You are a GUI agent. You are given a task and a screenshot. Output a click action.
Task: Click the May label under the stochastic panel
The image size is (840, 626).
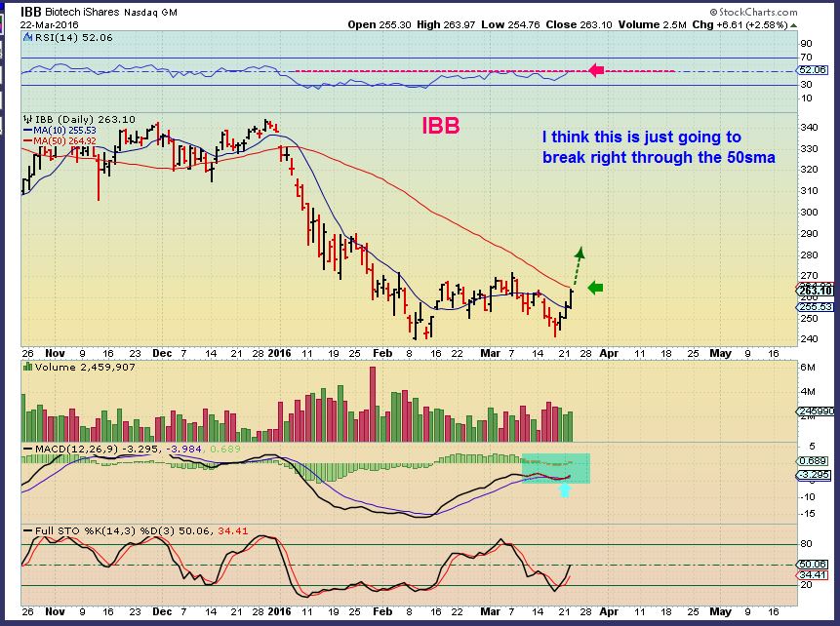click(720, 611)
